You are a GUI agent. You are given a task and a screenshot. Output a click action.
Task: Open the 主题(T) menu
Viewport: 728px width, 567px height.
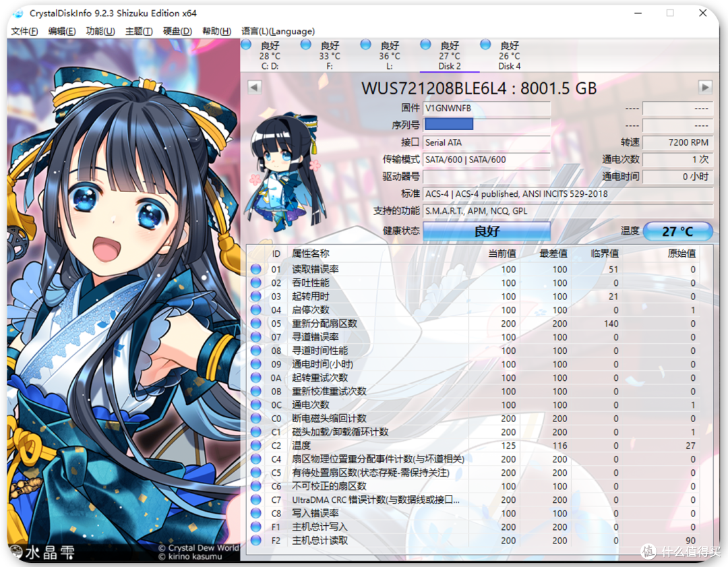coord(139,31)
